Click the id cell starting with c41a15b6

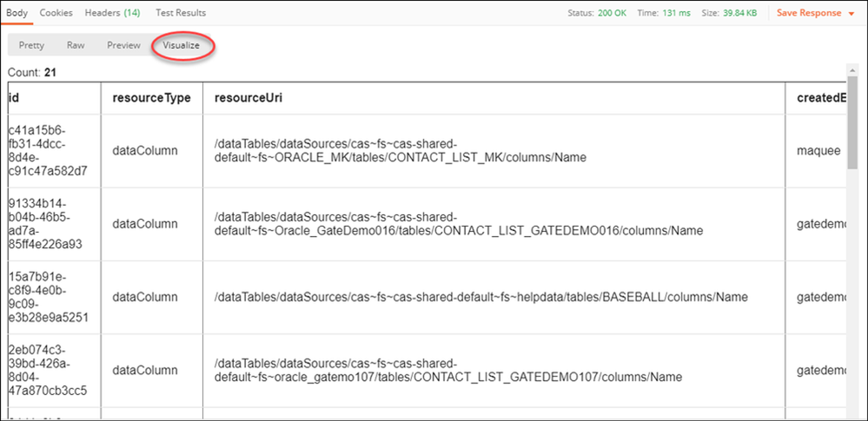(48, 150)
